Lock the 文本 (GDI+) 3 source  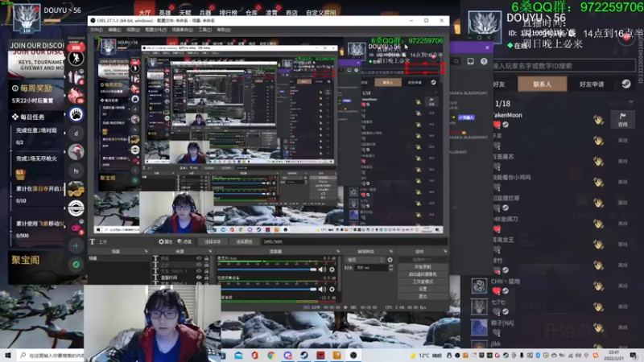[x=206, y=271]
